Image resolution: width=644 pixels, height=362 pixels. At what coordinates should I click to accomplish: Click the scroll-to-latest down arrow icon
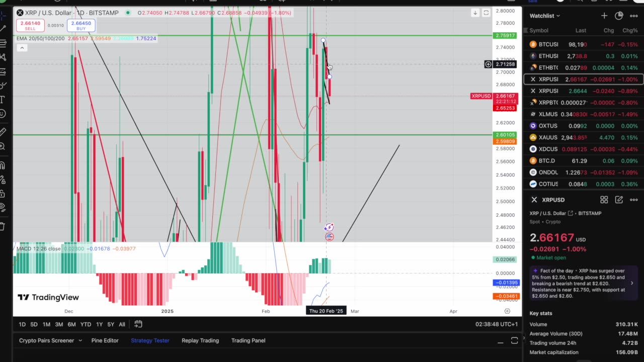[475, 13]
